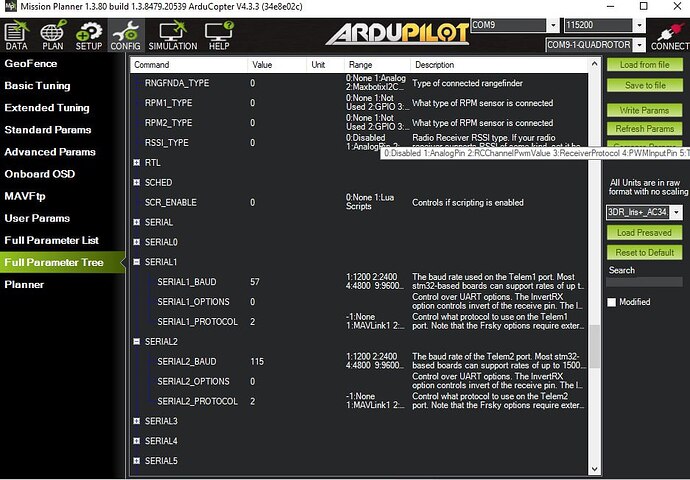Click the Description column header
The width and height of the screenshot is (690, 480).
pos(499,65)
